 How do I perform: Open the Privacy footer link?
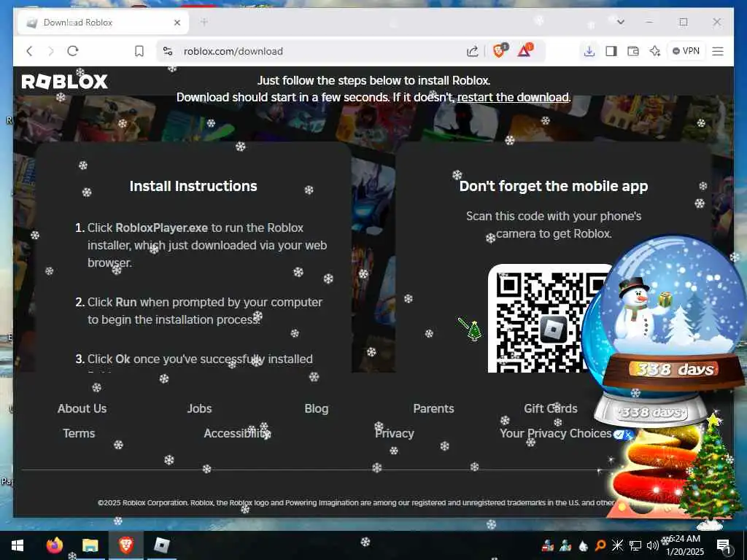(x=395, y=433)
